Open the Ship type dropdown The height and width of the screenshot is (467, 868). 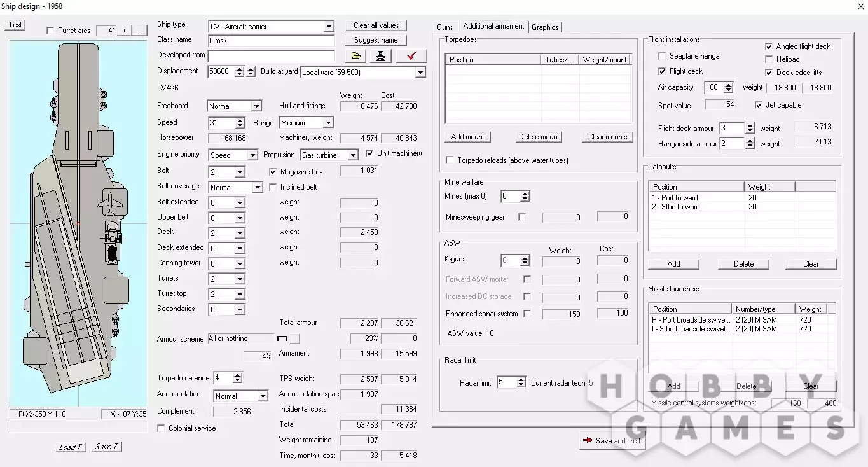point(328,27)
